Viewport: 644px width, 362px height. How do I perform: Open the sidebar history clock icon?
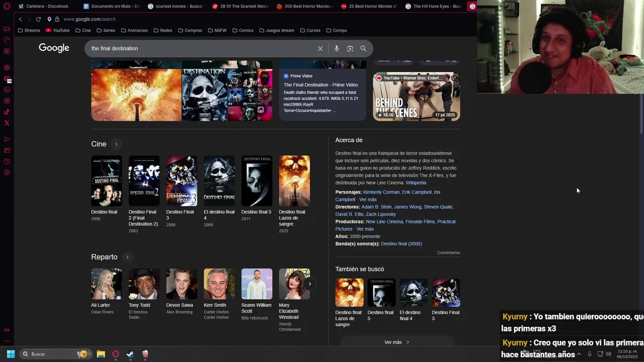pyautogui.click(x=7, y=161)
